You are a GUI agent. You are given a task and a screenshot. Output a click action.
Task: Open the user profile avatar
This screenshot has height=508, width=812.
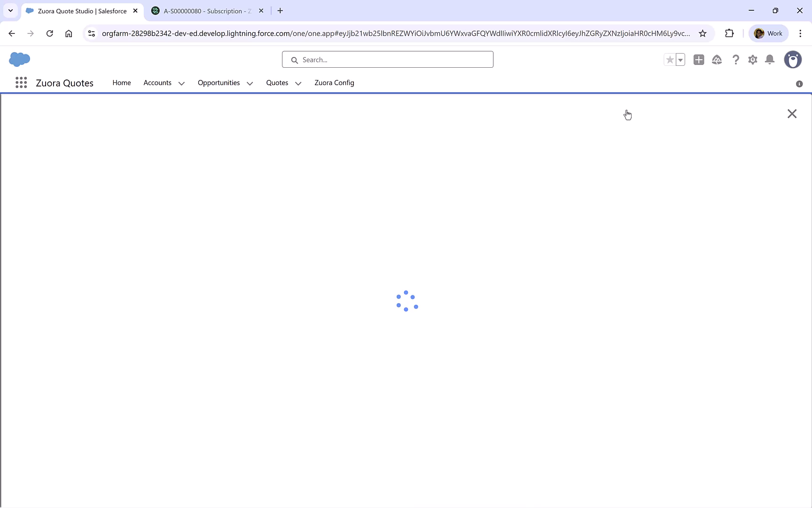tap(793, 60)
